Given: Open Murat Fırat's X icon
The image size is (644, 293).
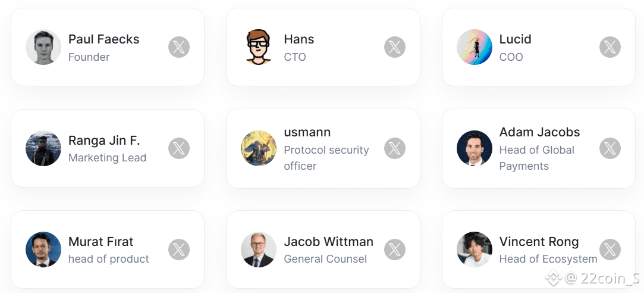Looking at the screenshot, I should (179, 250).
